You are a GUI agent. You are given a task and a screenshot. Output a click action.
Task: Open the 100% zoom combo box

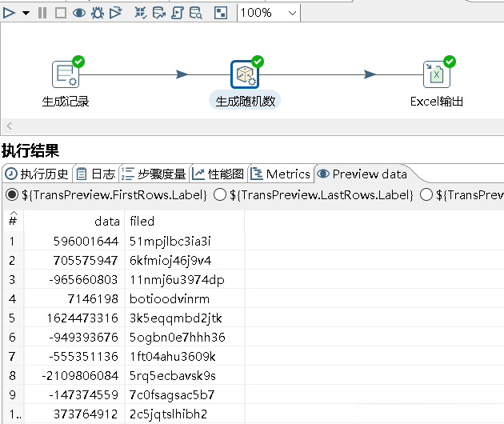pos(269,13)
